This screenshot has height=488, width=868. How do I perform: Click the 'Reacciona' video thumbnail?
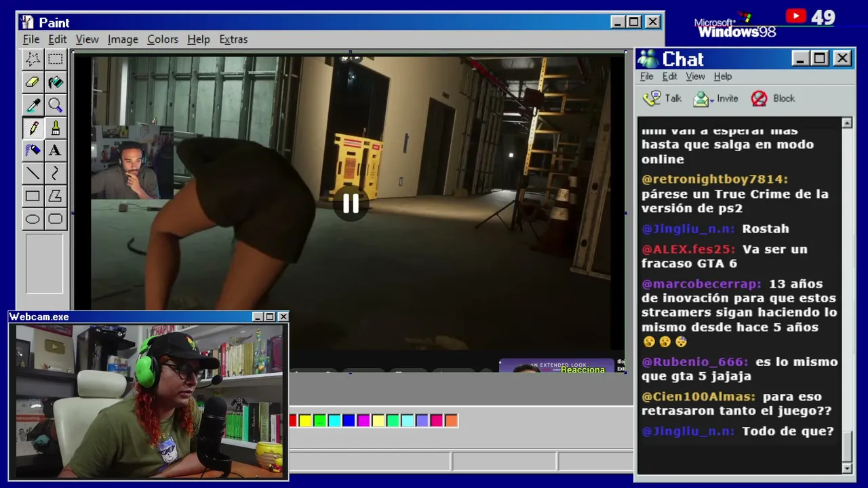click(x=557, y=366)
